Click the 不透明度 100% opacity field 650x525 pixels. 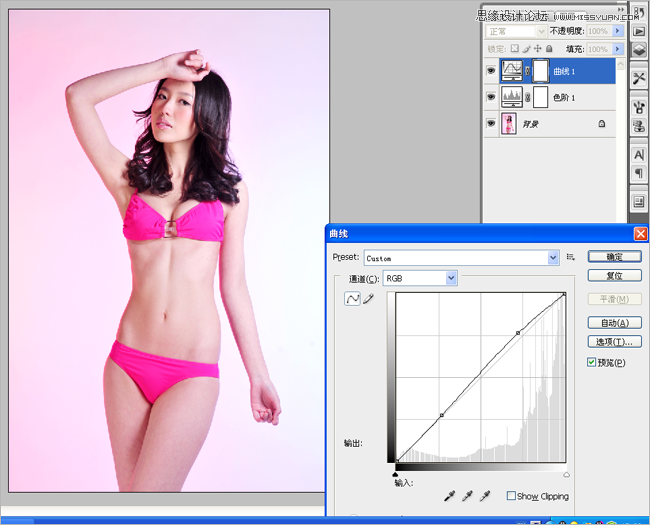(600, 31)
